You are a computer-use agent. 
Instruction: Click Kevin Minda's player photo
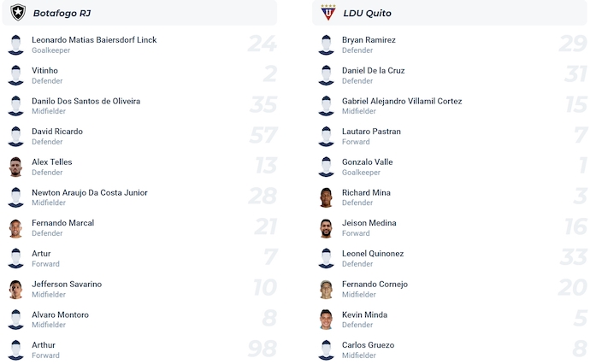click(x=326, y=320)
